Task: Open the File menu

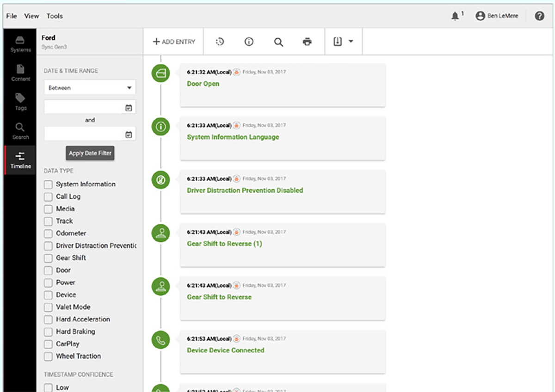Action: coord(12,16)
